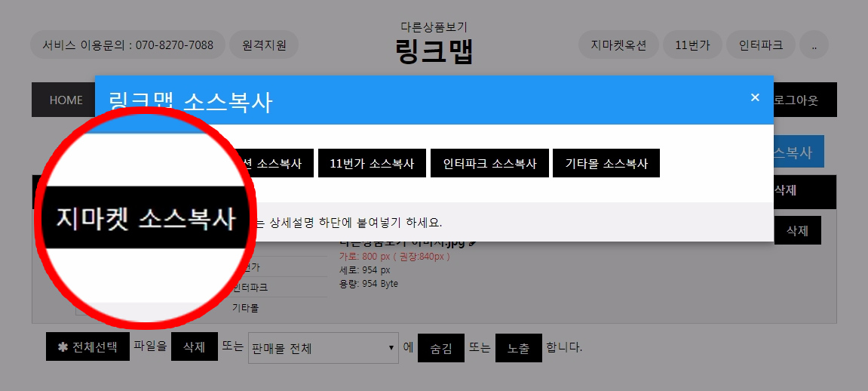This screenshot has width=868, height=391.
Task: Click the ✱ 전체선택 button
Action: coord(87,346)
